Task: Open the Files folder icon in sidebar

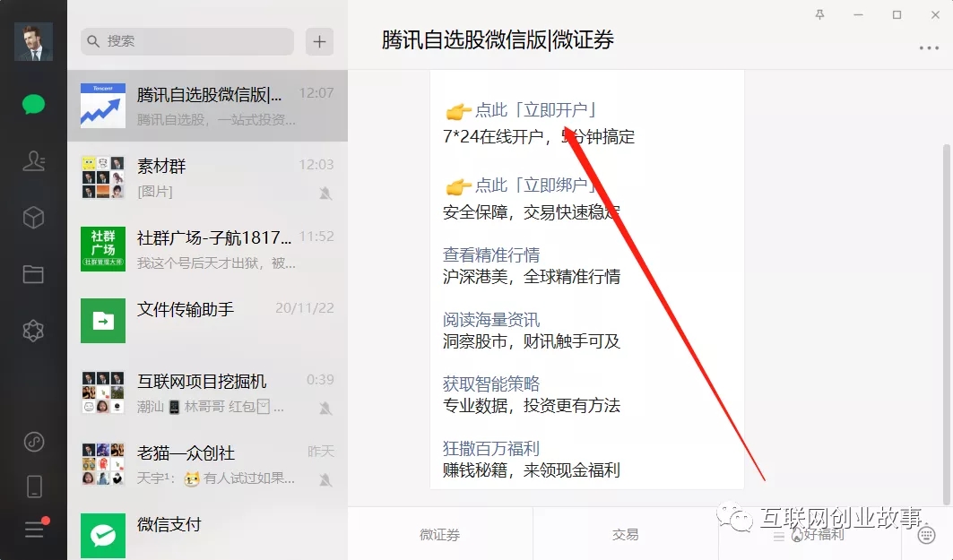Action: 33,274
